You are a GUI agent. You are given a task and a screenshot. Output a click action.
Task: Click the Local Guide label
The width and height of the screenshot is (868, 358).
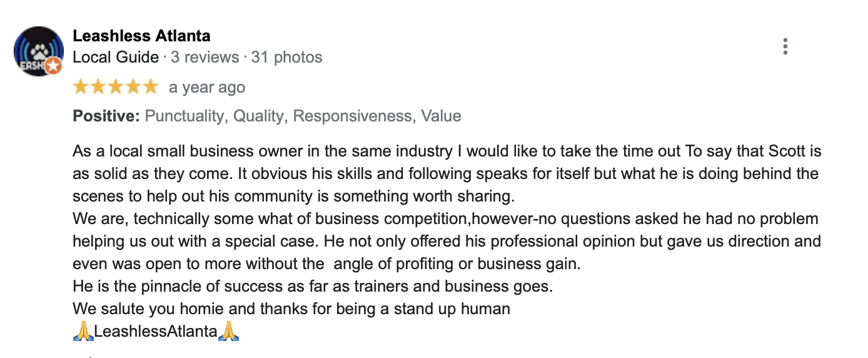point(116,58)
